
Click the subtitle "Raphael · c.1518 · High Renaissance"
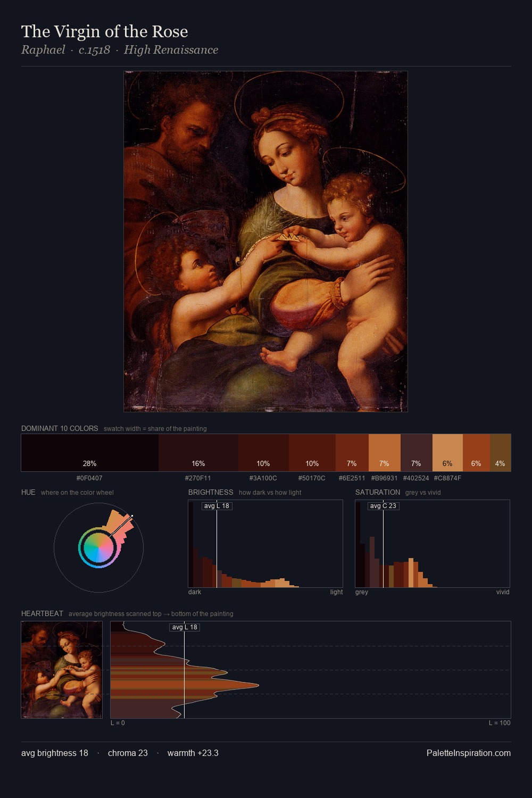[x=120, y=50]
